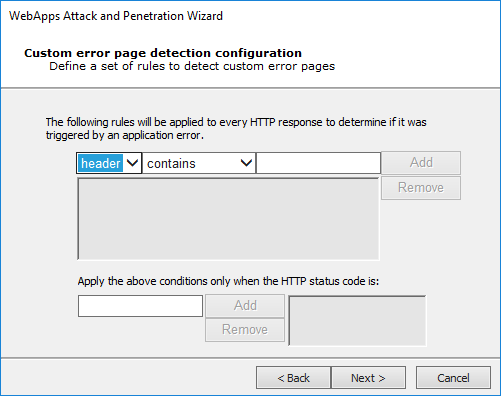Cancel the wizard
The height and width of the screenshot is (396, 501).
click(453, 378)
